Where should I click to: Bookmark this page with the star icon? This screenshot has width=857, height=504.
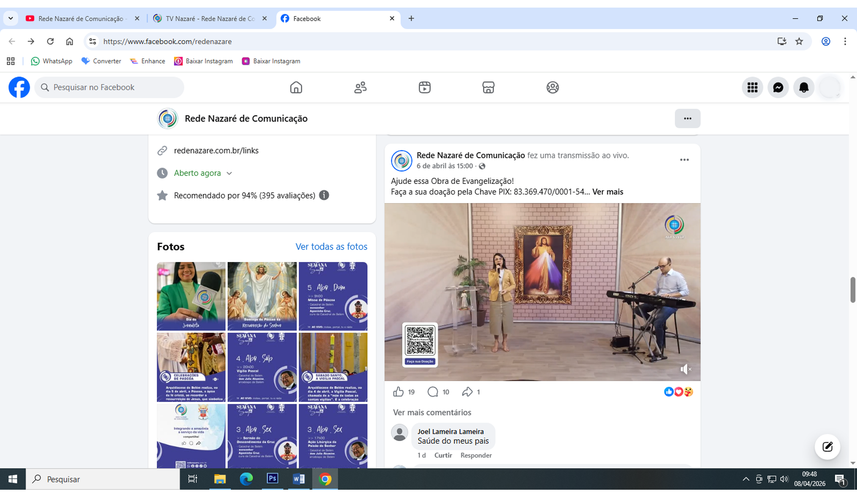point(799,42)
